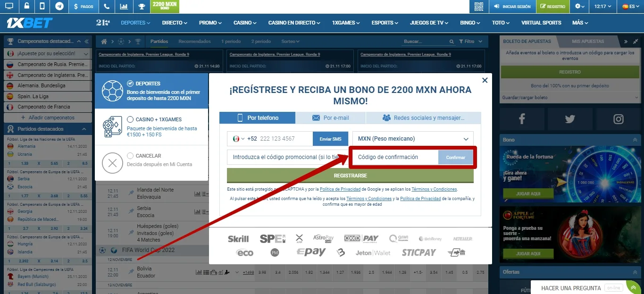Screen dimensions: 644x294
Task: Click the Facebook icon in sidebar
Action: [522, 119]
